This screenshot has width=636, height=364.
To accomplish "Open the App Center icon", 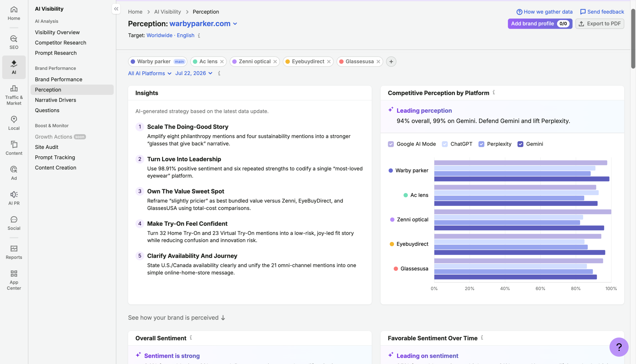I will tap(14, 280).
